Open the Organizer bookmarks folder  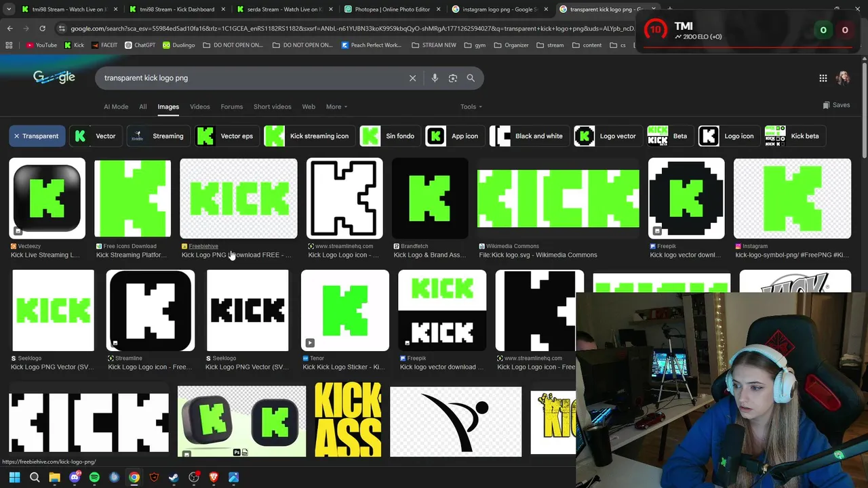coord(511,45)
